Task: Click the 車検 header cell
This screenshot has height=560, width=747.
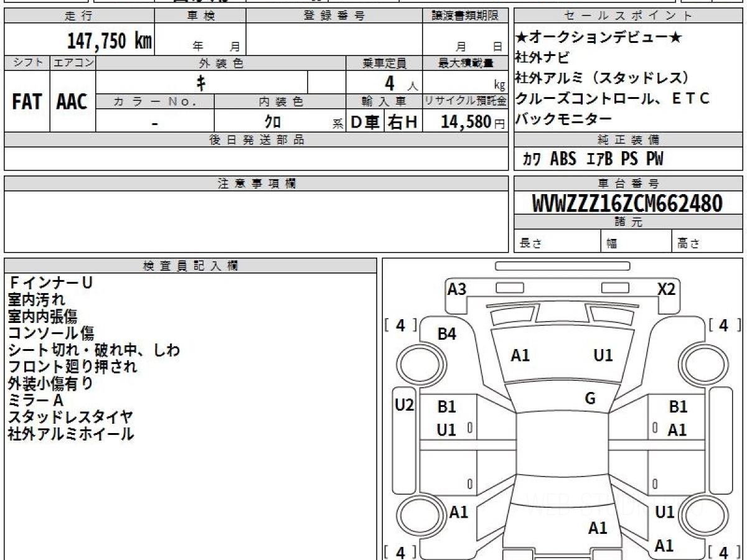Action: click(200, 16)
